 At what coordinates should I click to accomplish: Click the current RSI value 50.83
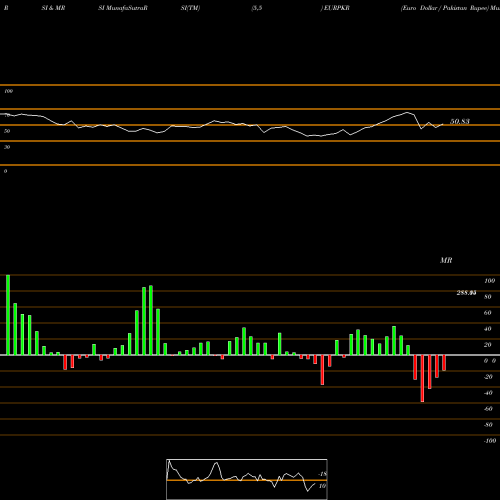[460, 122]
